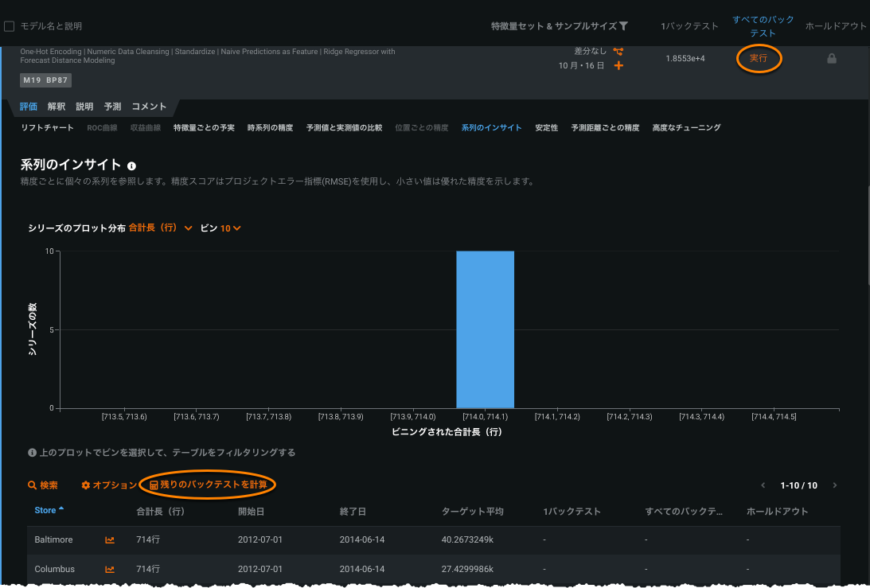Click 残りのバックテストを計算 button
The width and height of the screenshot is (870, 588).
209,485
